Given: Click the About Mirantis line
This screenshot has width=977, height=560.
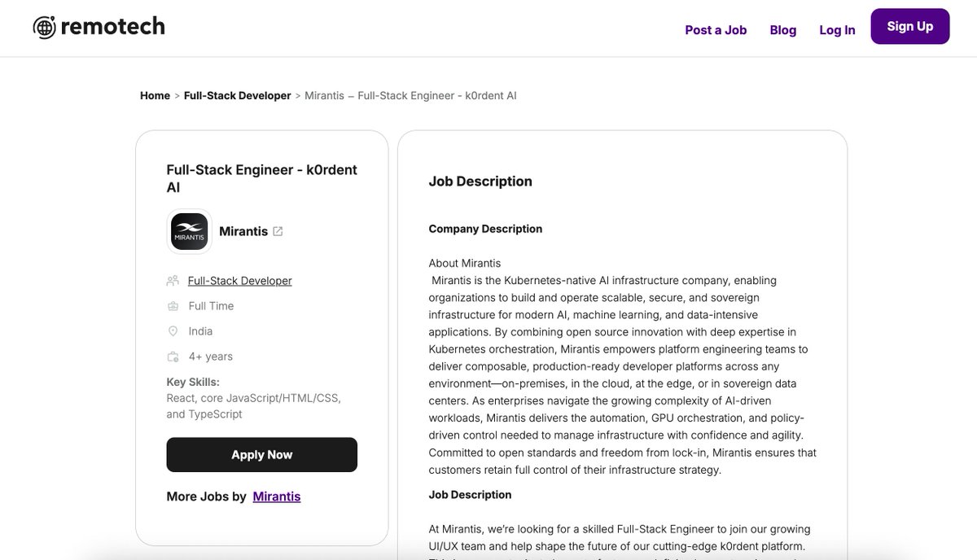Looking at the screenshot, I should [x=465, y=263].
